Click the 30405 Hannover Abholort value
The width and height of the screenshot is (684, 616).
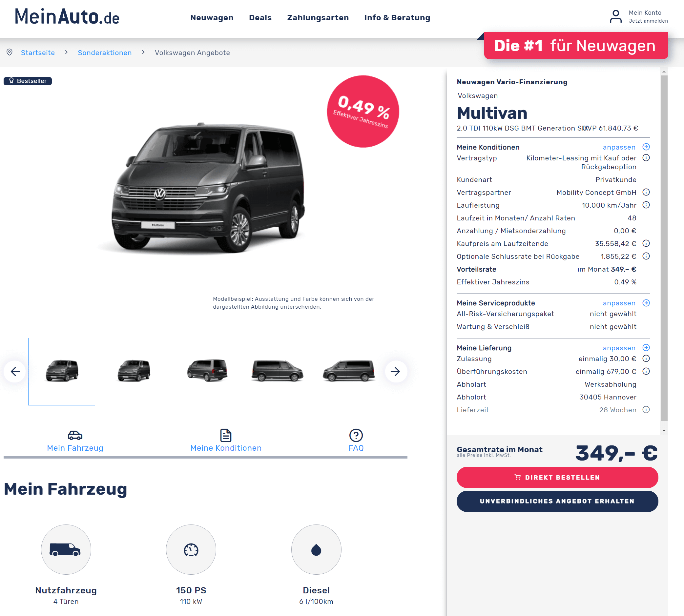[608, 397]
